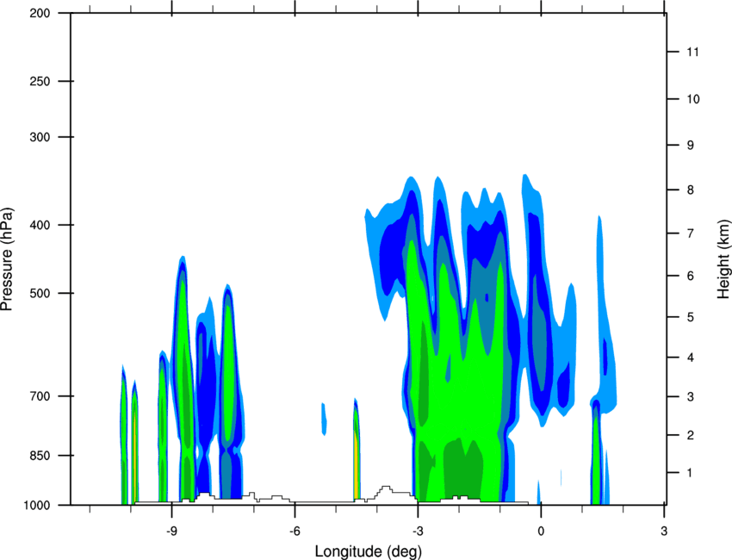This screenshot has height=560, width=732.
Task: Click the -9 longitude tick label
Action: pyautogui.click(x=171, y=531)
